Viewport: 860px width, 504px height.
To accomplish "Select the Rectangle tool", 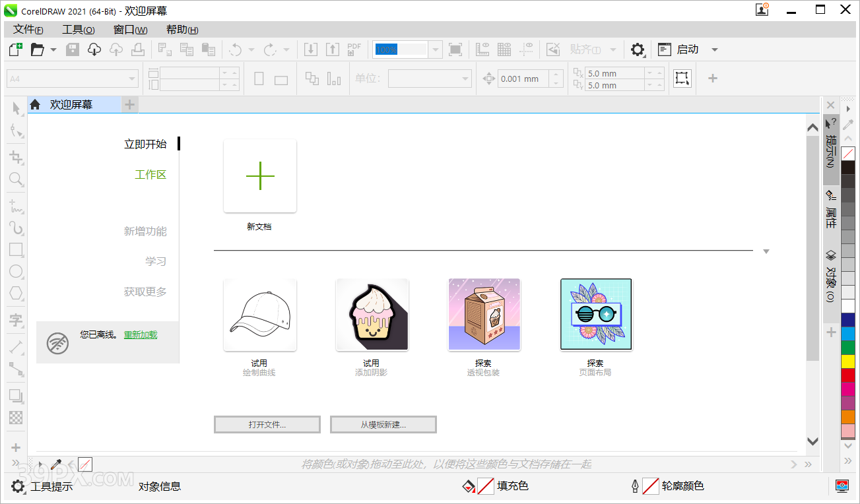I will point(17,250).
